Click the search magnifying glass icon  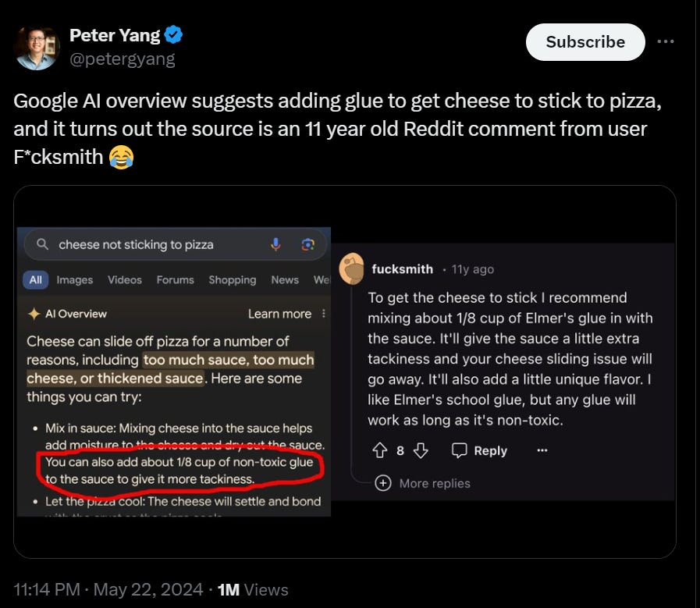(x=43, y=244)
